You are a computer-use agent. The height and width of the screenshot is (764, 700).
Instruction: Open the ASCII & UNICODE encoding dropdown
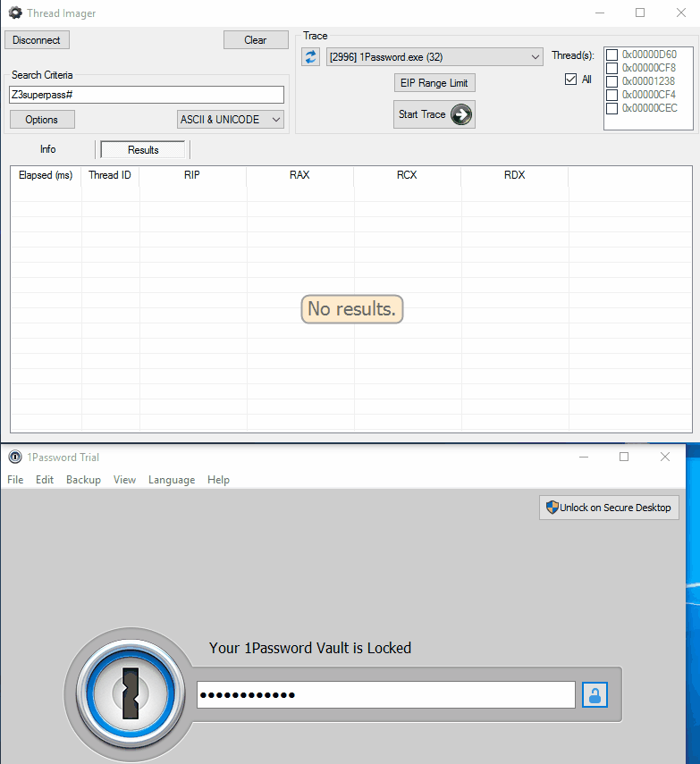231,120
